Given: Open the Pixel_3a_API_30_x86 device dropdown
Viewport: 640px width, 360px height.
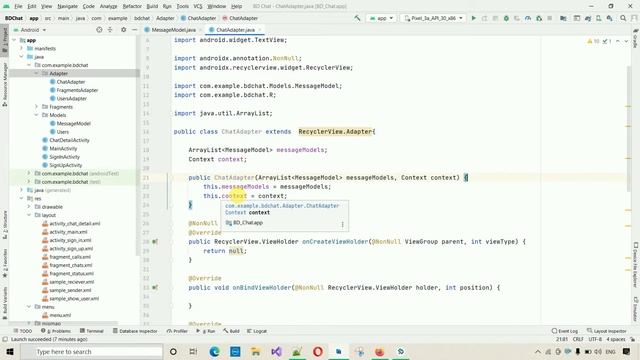Looking at the screenshot, I should 433,18.
